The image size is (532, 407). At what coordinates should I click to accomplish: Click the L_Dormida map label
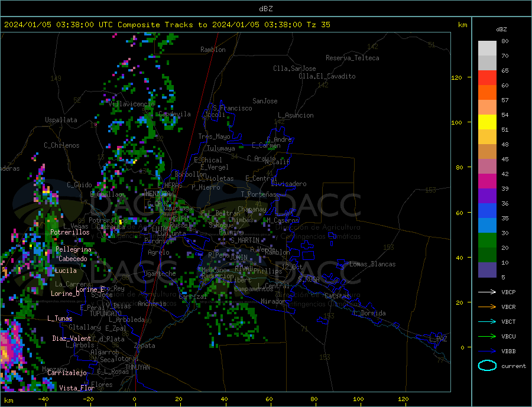tap(370, 314)
